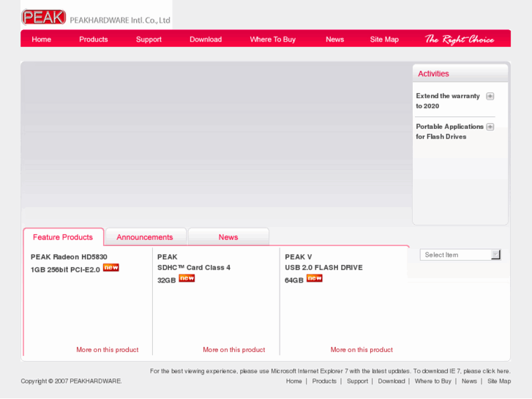Click the PEAK SDHC Card Class 4 title

[x=194, y=268]
